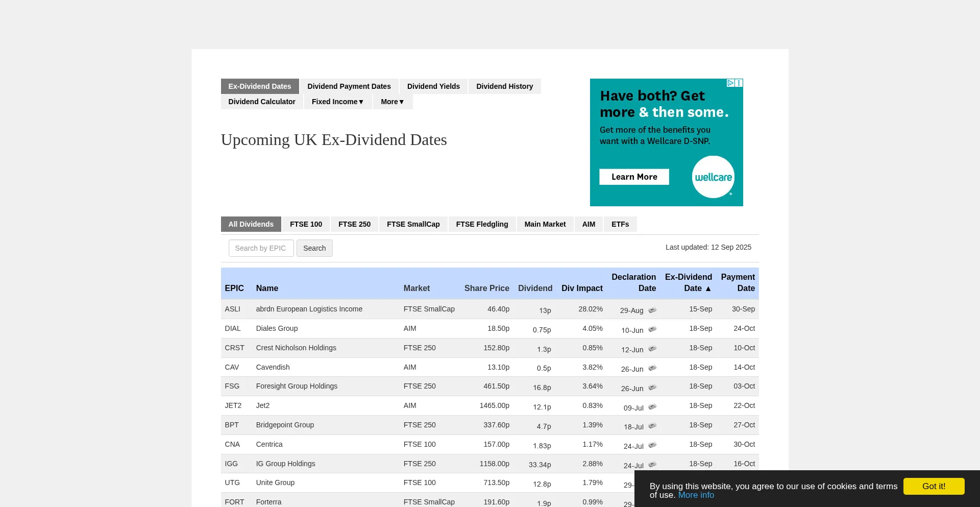
Task: Click the AdChoices icon on the advert
Action: point(730,83)
